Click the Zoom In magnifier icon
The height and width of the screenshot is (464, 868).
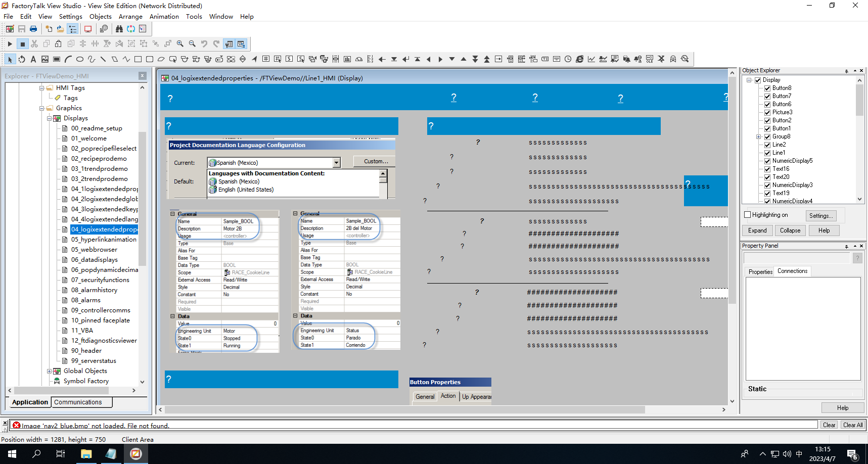point(180,44)
